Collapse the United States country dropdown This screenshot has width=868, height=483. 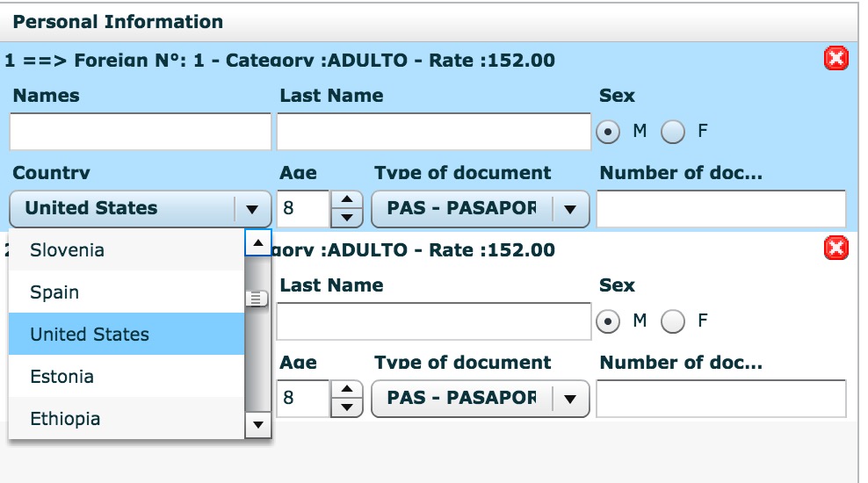click(x=252, y=209)
